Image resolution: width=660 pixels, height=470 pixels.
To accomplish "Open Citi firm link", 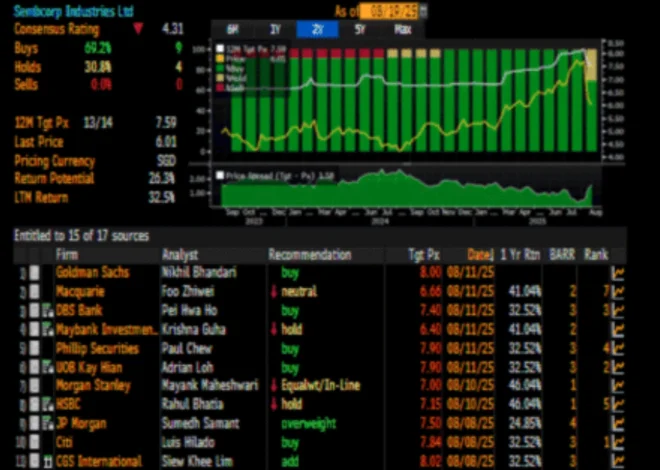I will pos(64,443).
